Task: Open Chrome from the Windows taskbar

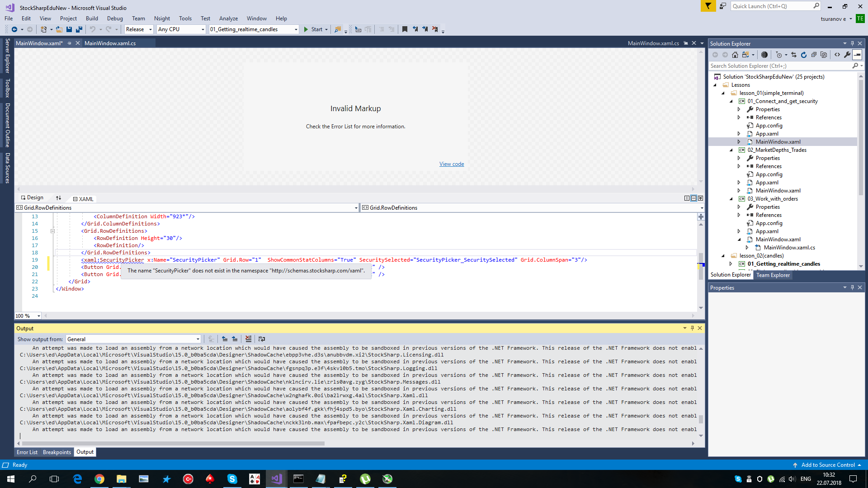Action: [x=99, y=479]
